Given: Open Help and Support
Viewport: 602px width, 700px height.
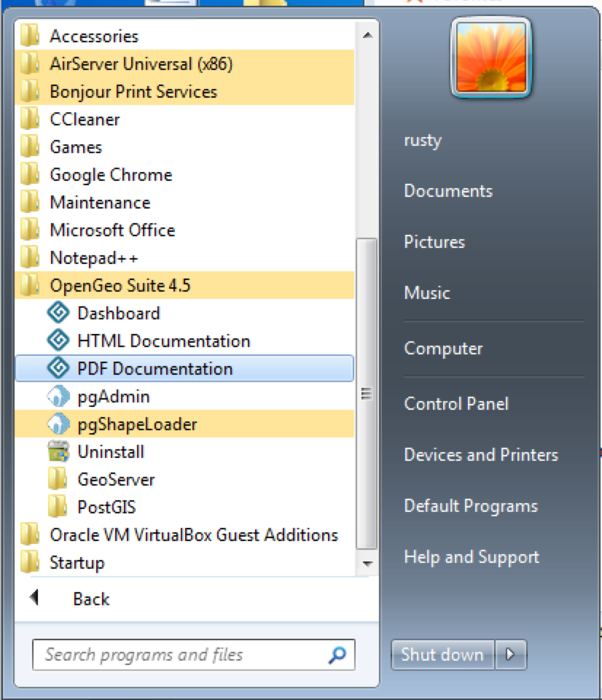Looking at the screenshot, I should [472, 556].
